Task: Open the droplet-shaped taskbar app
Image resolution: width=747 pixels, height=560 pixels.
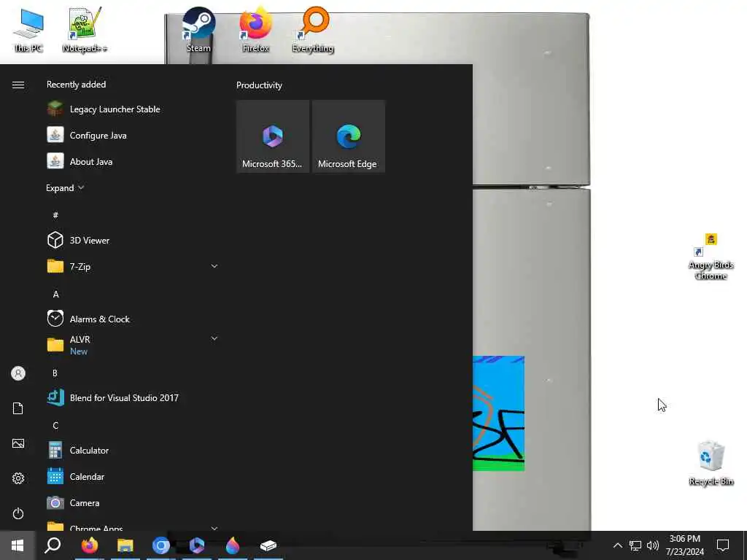Action: (x=233, y=545)
